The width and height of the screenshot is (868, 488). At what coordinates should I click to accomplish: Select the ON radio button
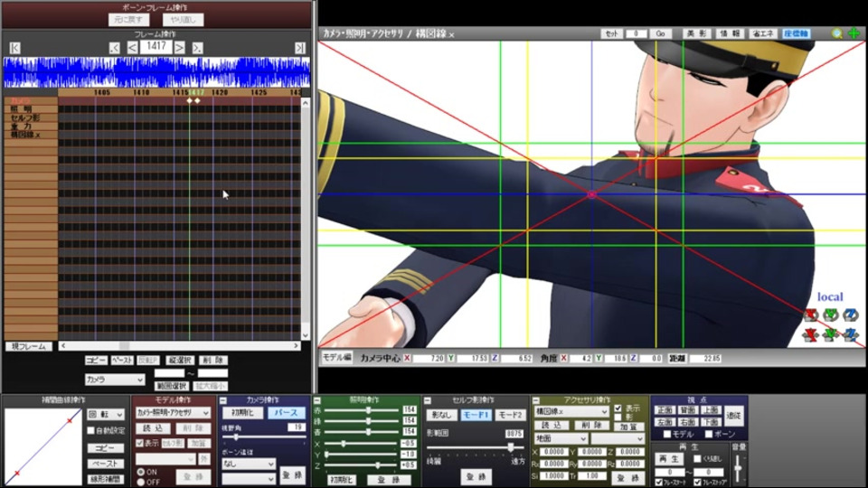[x=141, y=472]
